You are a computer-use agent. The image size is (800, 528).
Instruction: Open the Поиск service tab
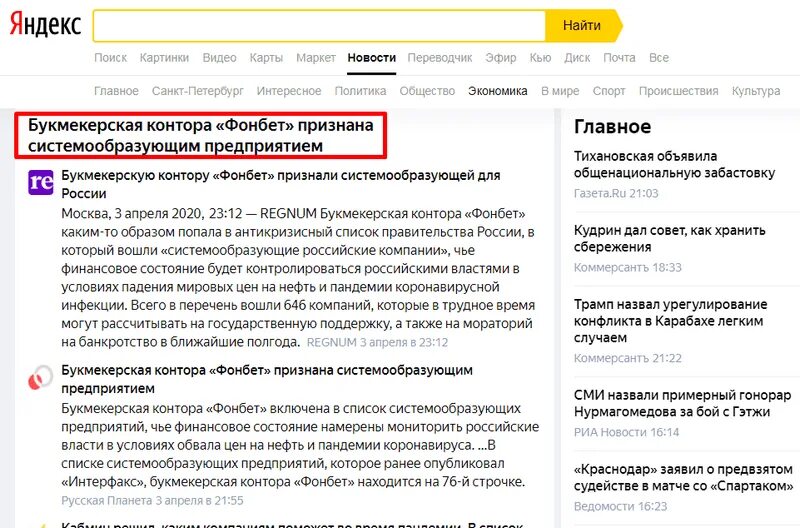coord(110,58)
